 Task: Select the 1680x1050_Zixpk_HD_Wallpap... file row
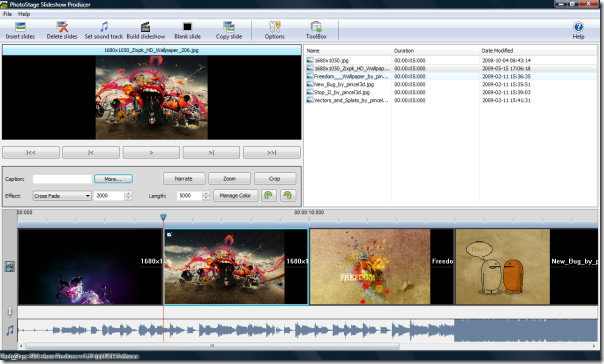click(451, 68)
